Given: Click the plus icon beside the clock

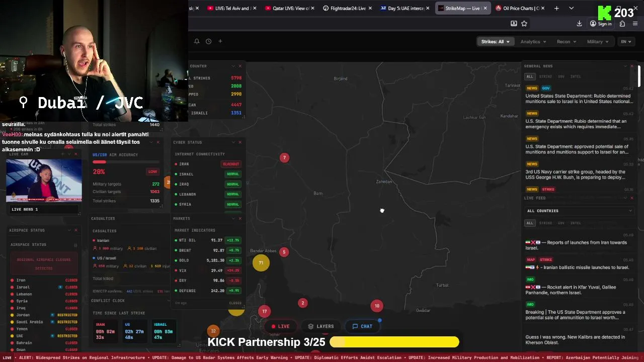Looking at the screenshot, I should 220,41.
